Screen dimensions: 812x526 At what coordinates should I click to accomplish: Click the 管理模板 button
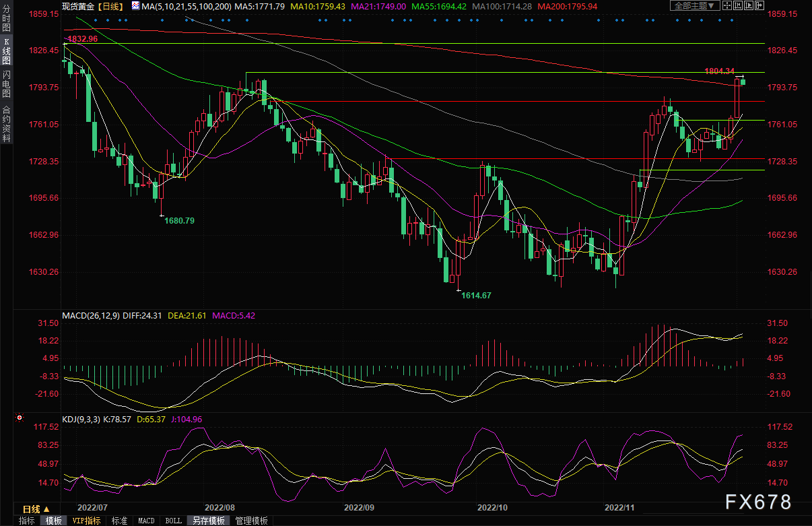pyautogui.click(x=251, y=521)
